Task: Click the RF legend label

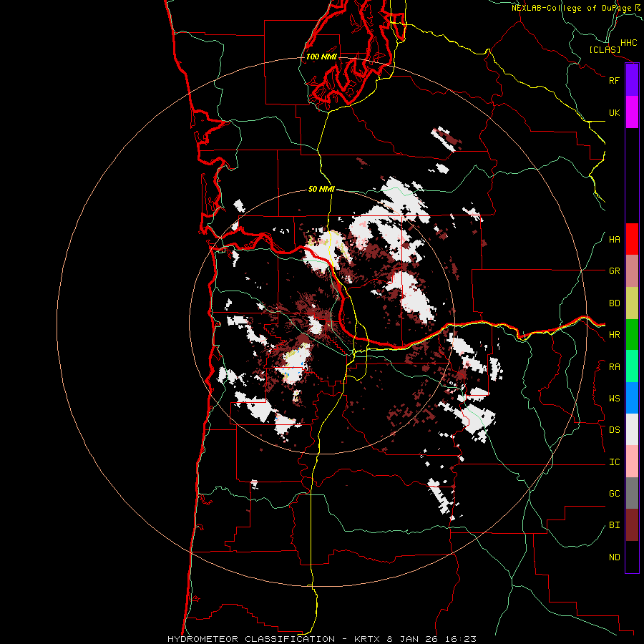Action: point(614,80)
